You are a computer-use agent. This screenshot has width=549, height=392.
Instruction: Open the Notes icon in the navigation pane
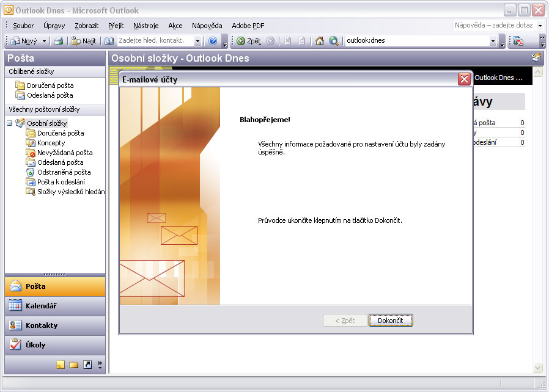coord(61,365)
